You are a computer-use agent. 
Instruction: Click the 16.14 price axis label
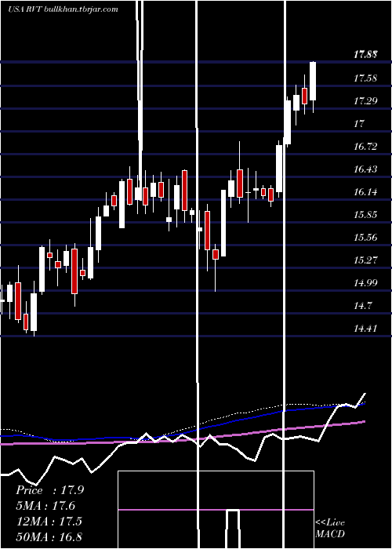pos(365,192)
